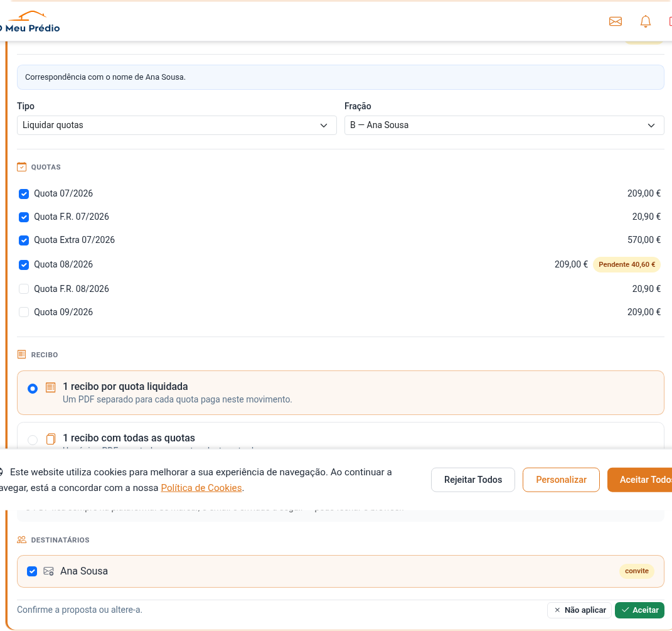The image size is (672, 631).
Task: Click Rejeitar Todos in cookie banner
Action: 472,480
